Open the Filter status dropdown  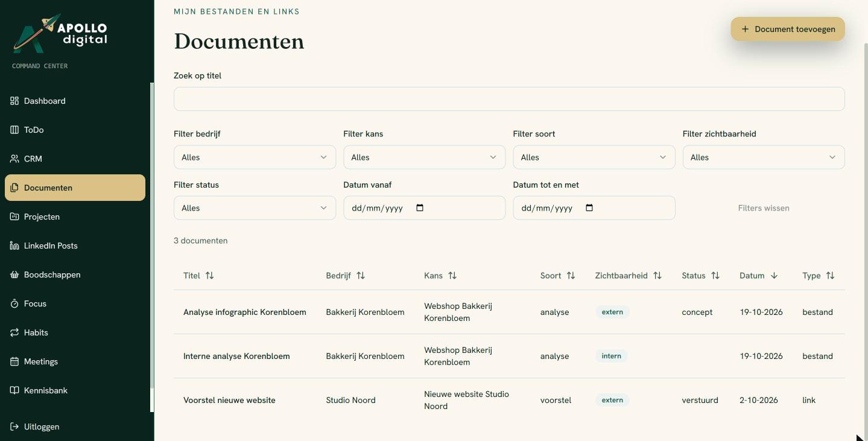coord(255,208)
